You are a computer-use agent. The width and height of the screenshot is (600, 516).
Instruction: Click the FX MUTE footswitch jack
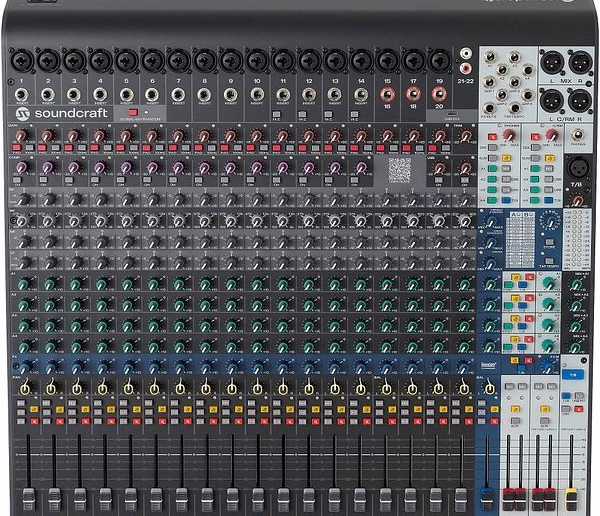[x=489, y=108]
